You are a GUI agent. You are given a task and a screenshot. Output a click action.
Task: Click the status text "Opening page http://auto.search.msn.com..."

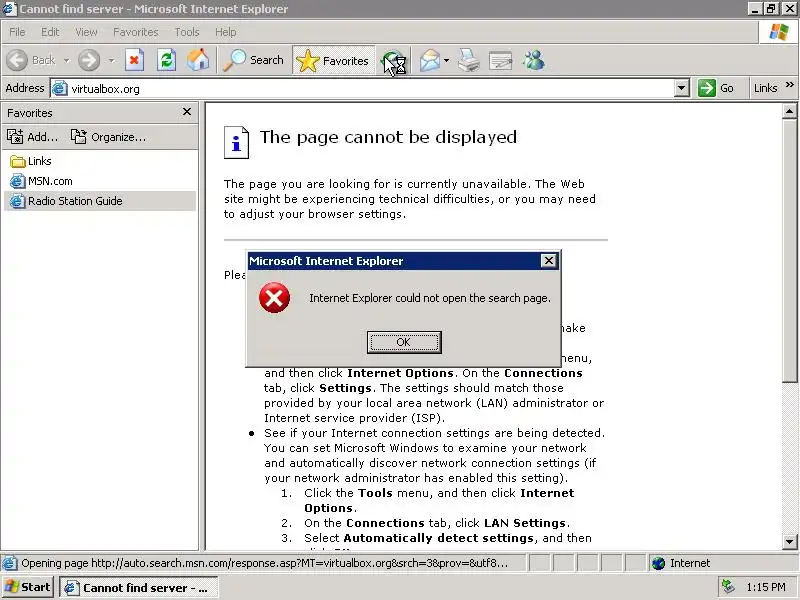264,563
